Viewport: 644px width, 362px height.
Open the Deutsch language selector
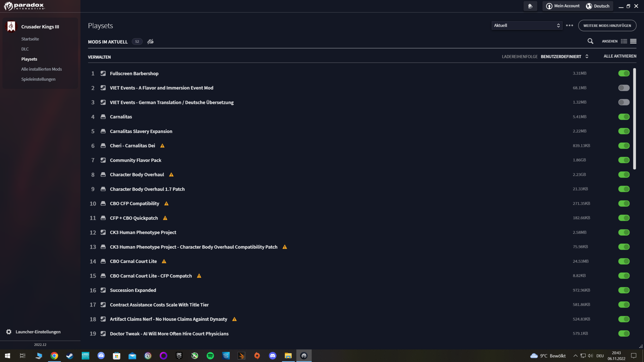point(598,6)
